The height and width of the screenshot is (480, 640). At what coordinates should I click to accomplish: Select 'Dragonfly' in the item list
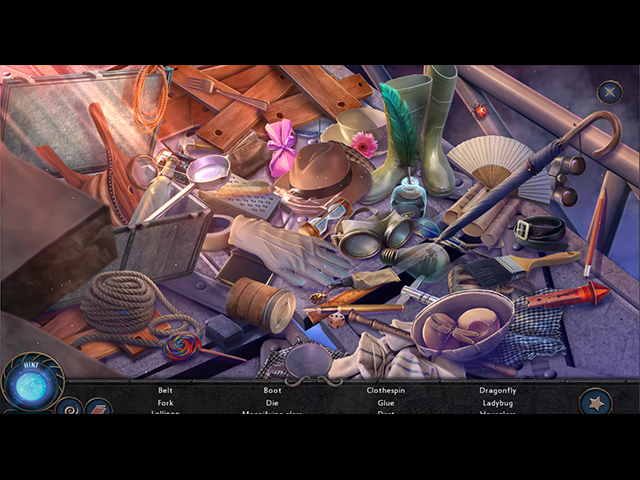coord(497,390)
